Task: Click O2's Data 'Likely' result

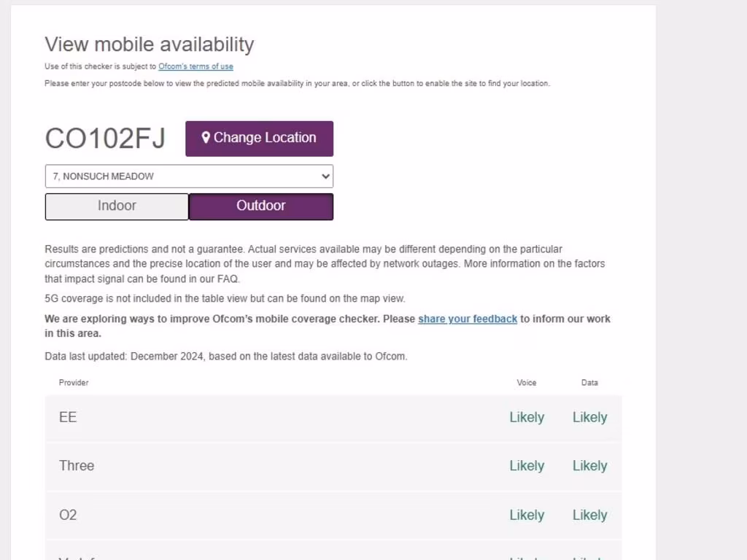Action: [589, 515]
